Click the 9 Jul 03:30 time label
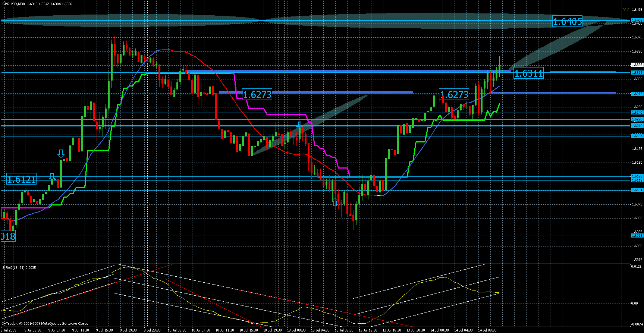The width and height of the screenshot is (644, 333). [x=33, y=330]
